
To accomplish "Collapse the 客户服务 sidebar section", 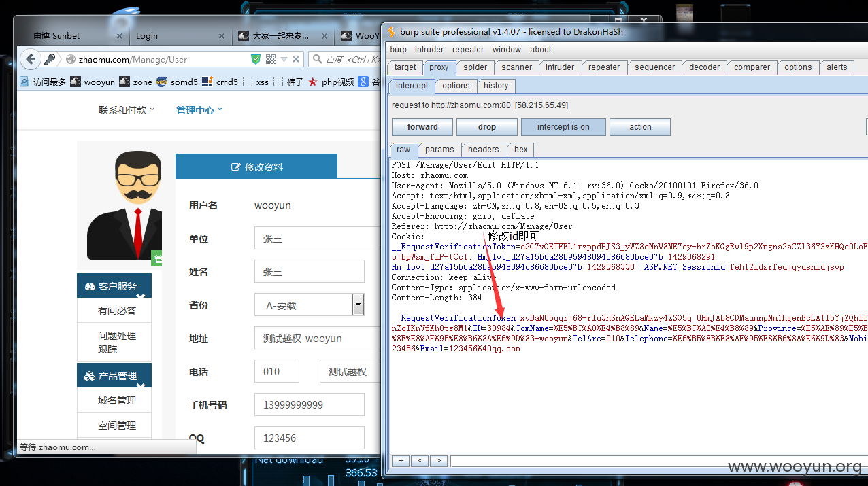I will 114,286.
